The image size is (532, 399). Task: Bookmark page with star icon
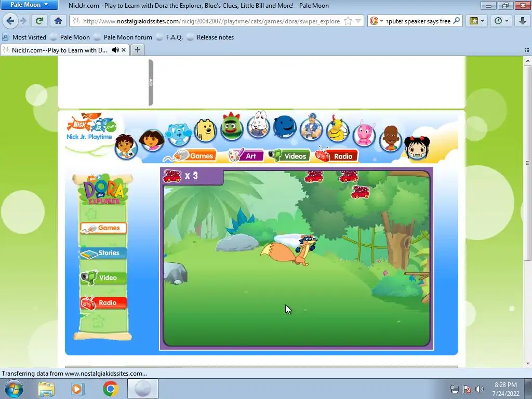click(348, 21)
